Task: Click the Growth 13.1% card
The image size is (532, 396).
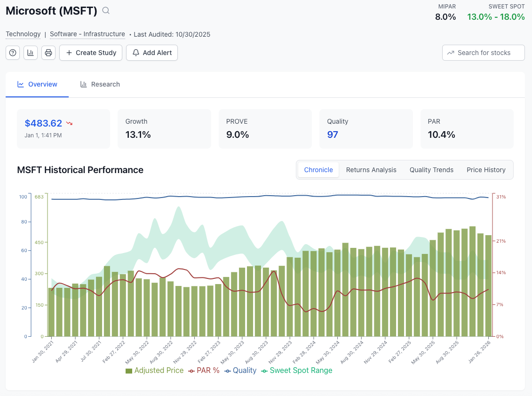Action: click(x=164, y=128)
